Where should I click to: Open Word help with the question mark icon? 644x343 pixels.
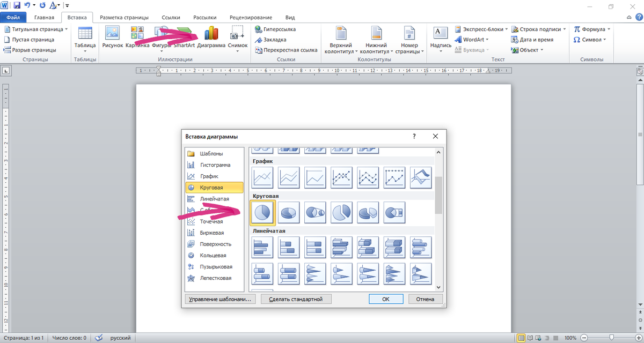pyautogui.click(x=638, y=18)
